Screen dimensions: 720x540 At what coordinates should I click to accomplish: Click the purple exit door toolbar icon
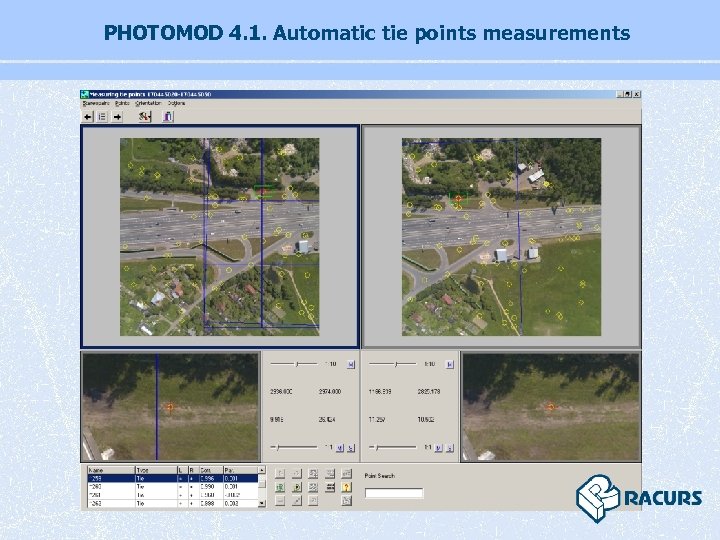click(168, 117)
